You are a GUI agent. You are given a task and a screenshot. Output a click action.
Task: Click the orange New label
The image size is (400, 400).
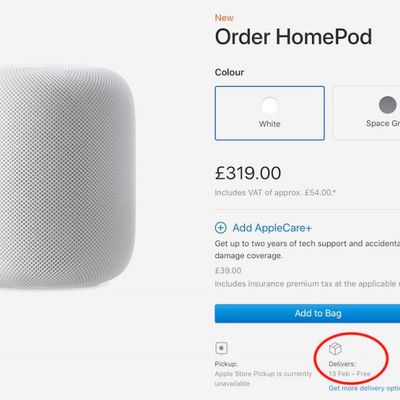point(224,18)
